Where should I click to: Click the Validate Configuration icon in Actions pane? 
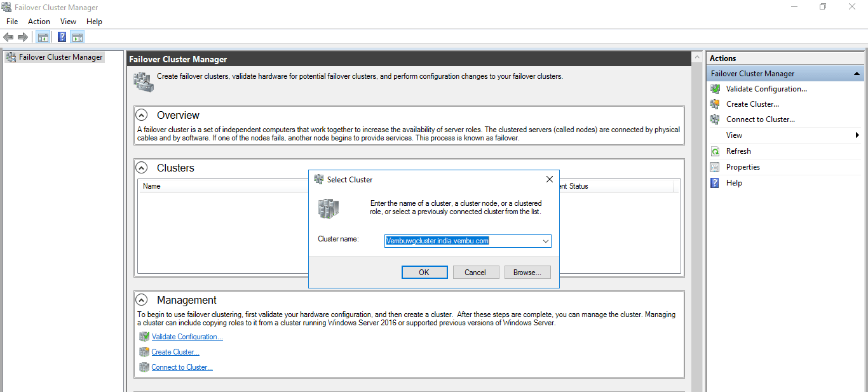tap(715, 89)
